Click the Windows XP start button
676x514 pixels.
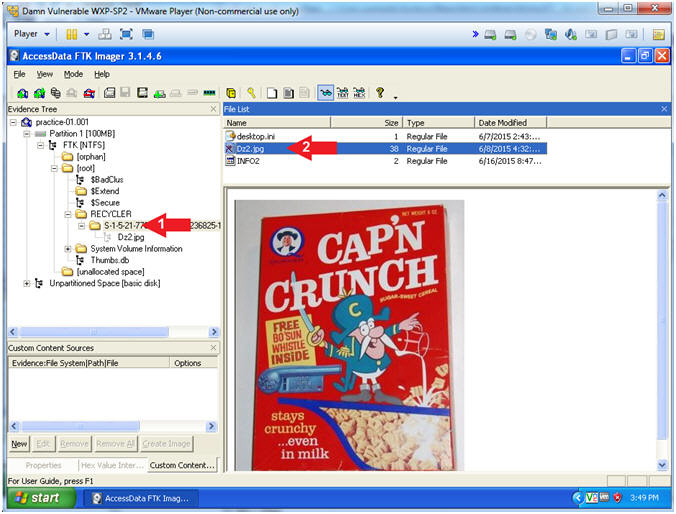coord(40,498)
